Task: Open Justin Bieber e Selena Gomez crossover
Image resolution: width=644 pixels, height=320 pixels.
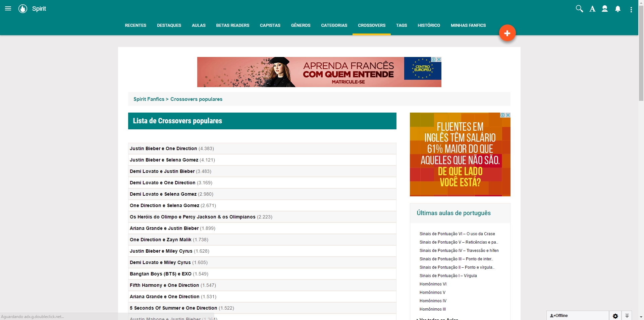Action: 164,160
